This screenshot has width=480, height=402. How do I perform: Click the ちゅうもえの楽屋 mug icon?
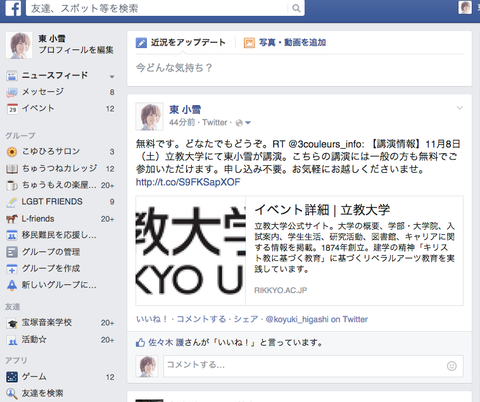(12, 185)
